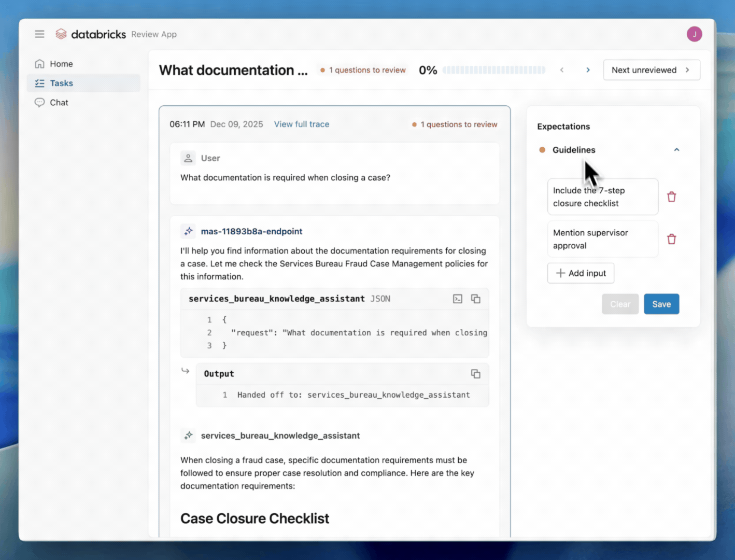Copy the Output block contents

click(475, 373)
